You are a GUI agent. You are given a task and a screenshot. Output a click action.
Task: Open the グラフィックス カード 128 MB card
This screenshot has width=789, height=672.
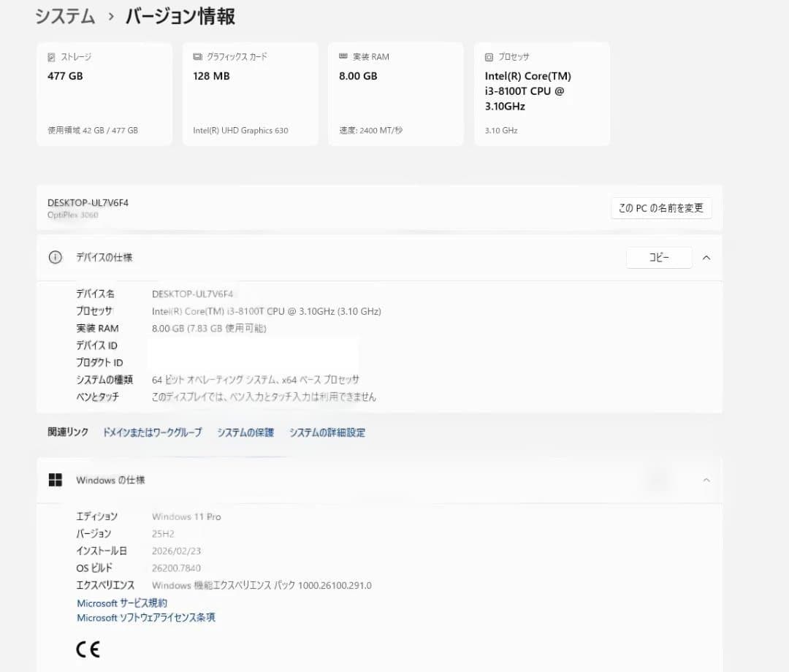[250, 94]
